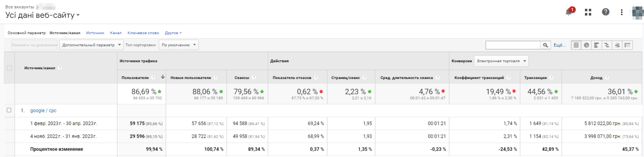
Task: Sort by Сеансы column header
Action: [x=242, y=78]
